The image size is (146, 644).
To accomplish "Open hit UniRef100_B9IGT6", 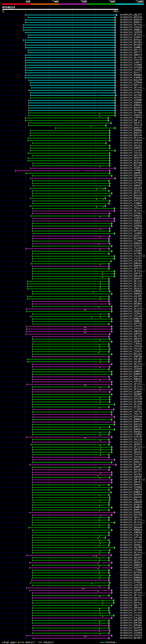I will point(131,18).
